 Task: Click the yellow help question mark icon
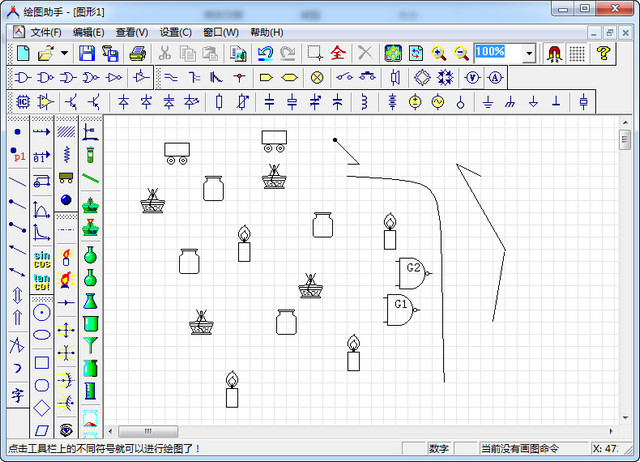[x=603, y=53]
